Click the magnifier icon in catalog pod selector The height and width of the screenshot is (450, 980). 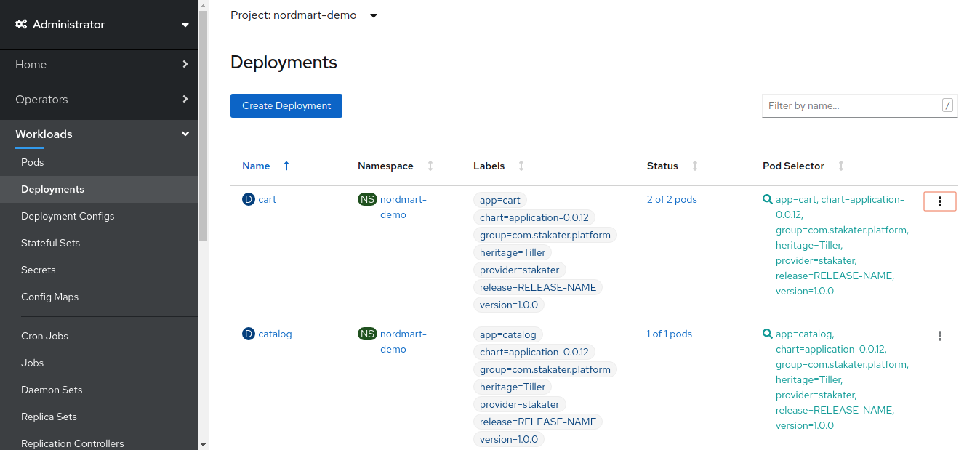[767, 334]
